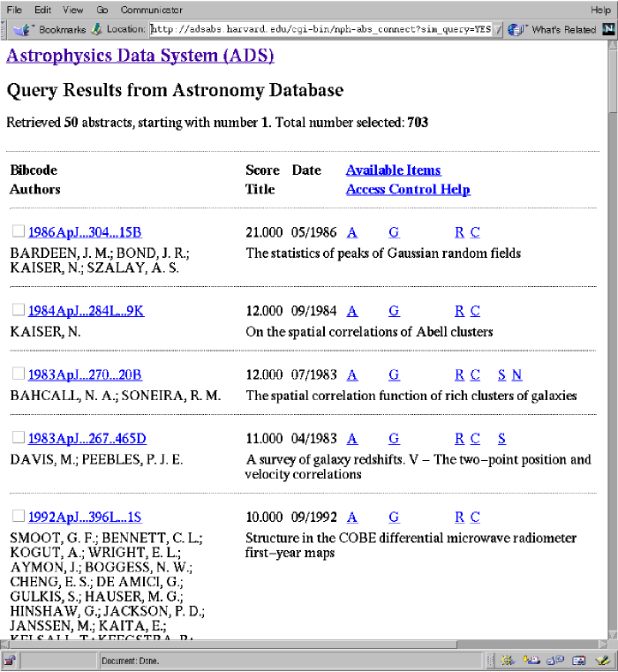Click the Location page proxy icon
618x672 pixels.
pyautogui.click(x=98, y=29)
